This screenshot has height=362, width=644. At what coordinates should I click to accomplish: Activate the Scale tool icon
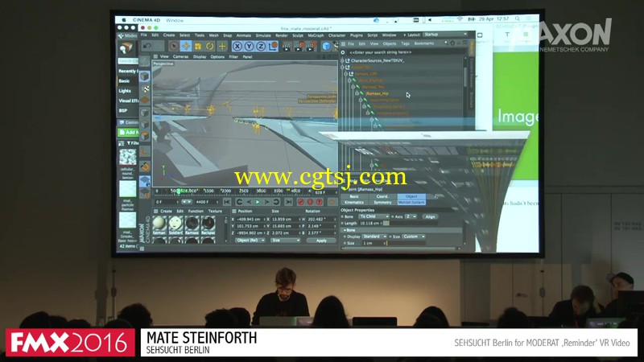198,47
